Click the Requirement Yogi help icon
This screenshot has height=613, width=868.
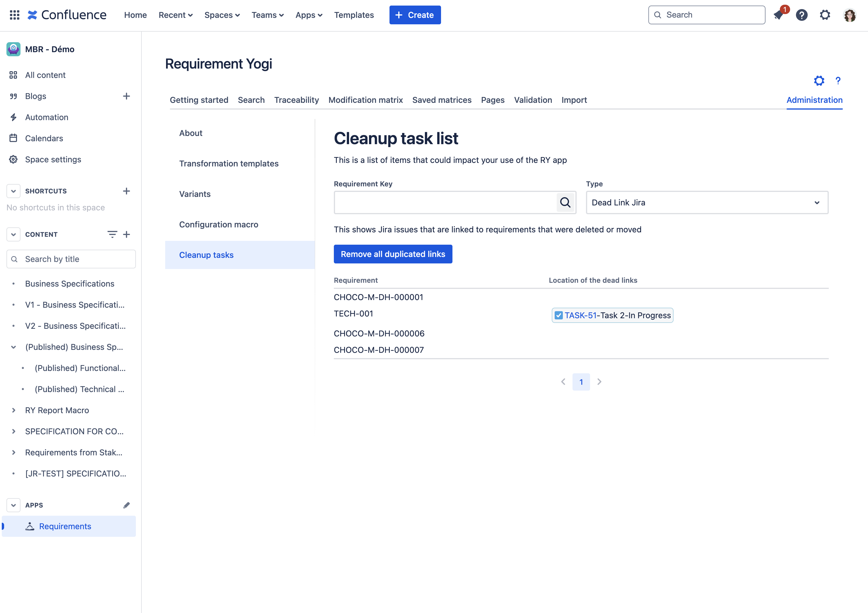pos(838,81)
